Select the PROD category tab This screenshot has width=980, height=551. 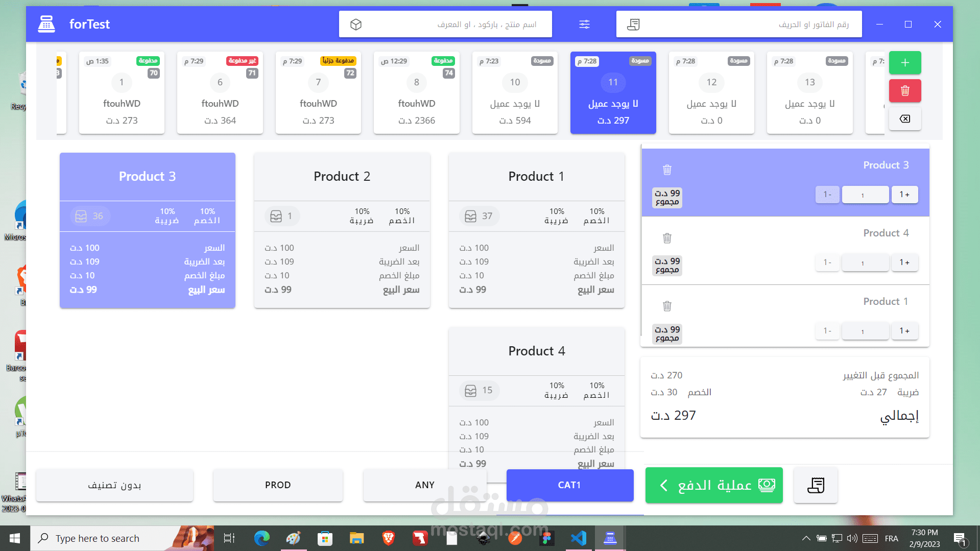(x=278, y=485)
